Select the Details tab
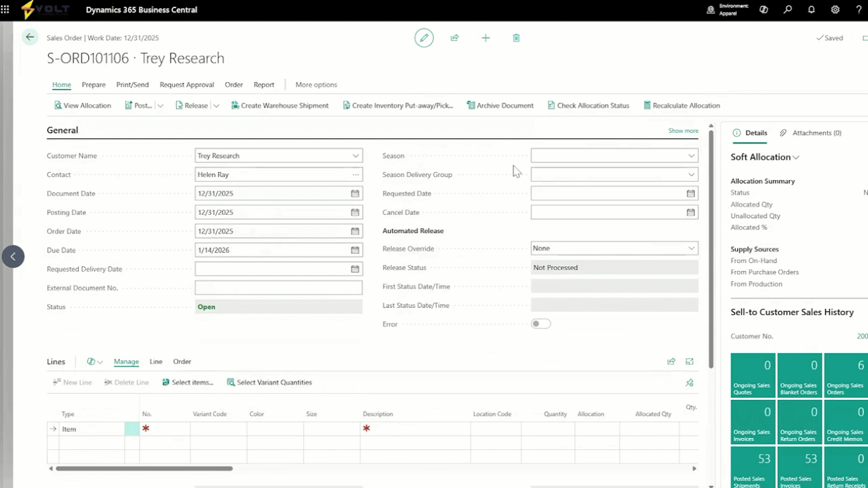868x488 pixels. (x=750, y=133)
